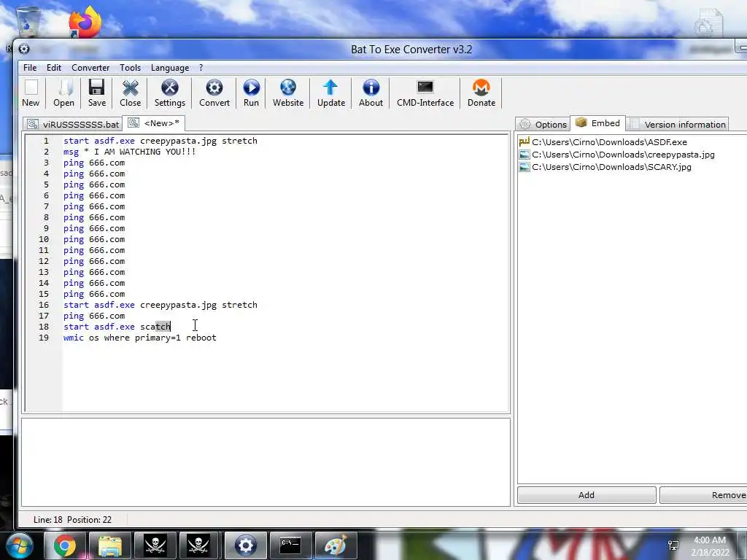Image resolution: width=747 pixels, height=560 pixels.
Task: Select the Embed tab
Action: [x=598, y=122]
